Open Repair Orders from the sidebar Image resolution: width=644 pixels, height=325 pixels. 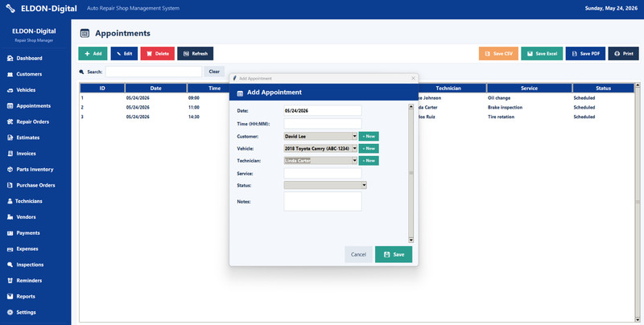(28, 122)
